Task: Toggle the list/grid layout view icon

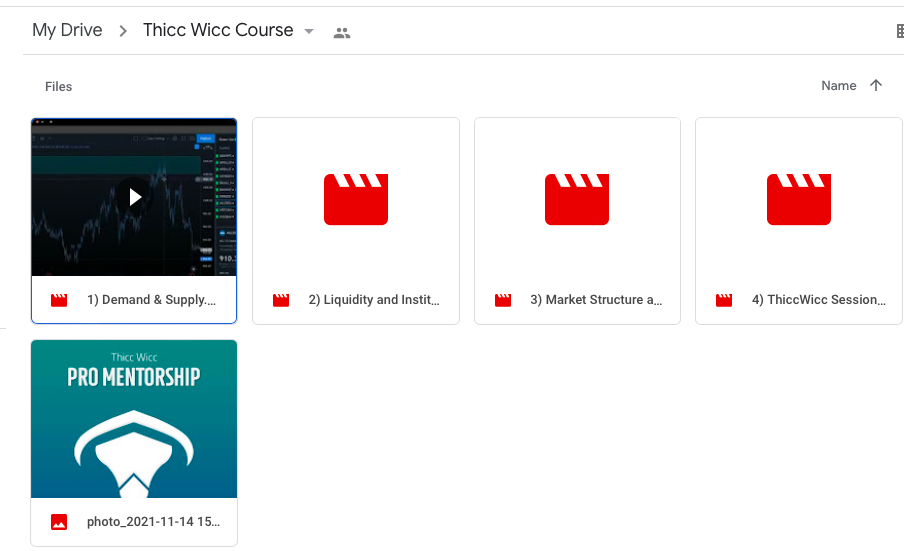Action: pos(899,32)
